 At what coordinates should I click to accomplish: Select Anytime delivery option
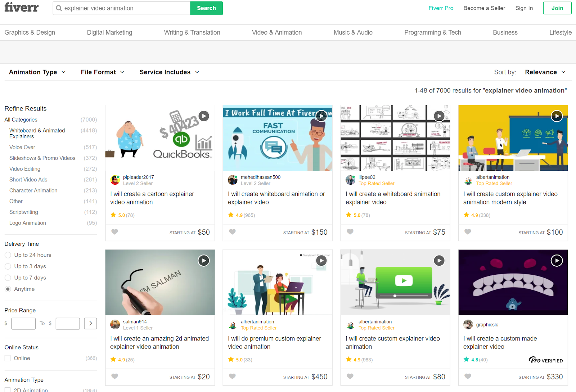[x=8, y=289]
